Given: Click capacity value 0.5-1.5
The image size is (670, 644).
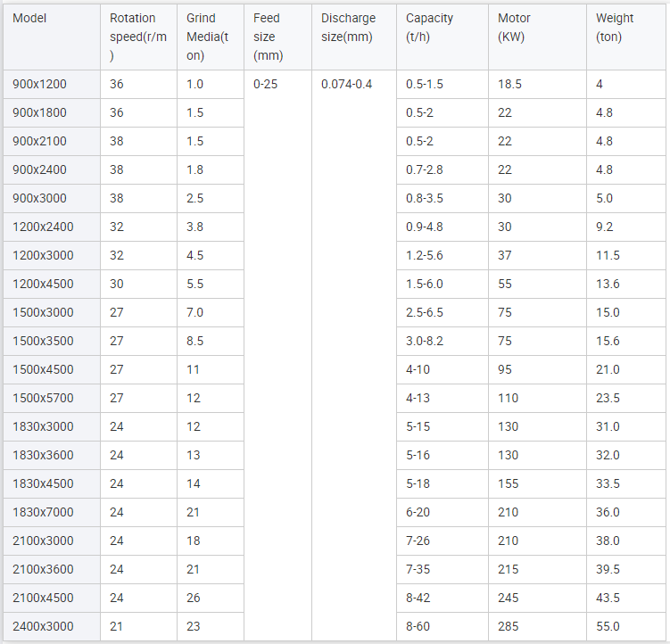Looking at the screenshot, I should click(x=425, y=84).
